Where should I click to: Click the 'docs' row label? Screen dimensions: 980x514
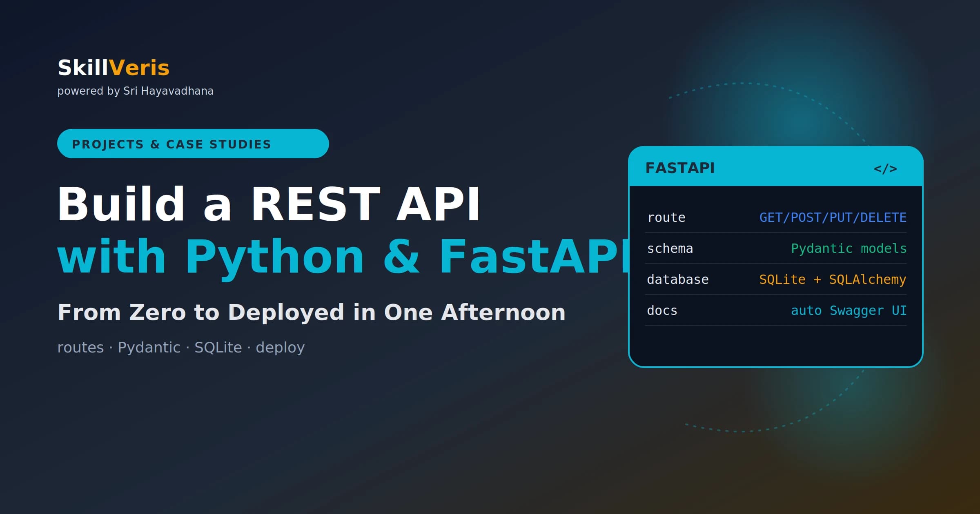[662, 310]
